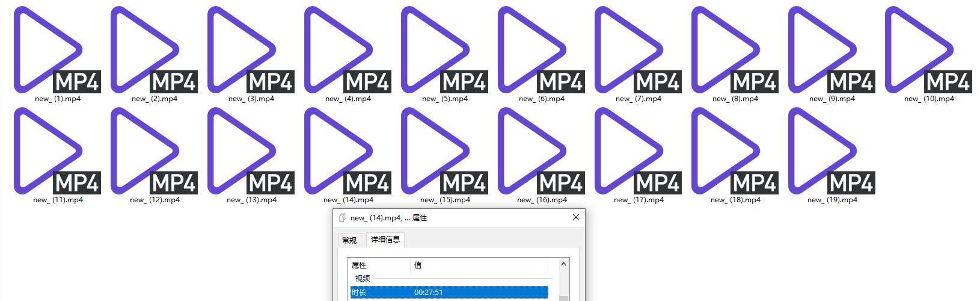Click the new_ (8).mp4 file icon
The image size is (980, 301).
pos(735,51)
